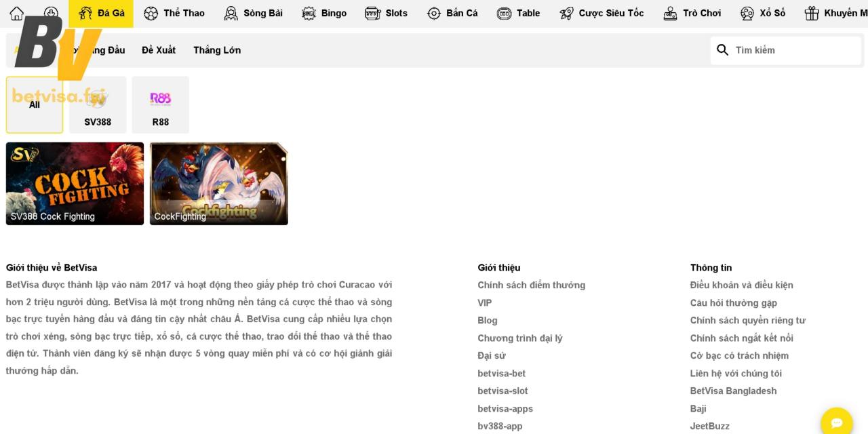
Task: Open the Thể Thao sports category
Action: [174, 13]
